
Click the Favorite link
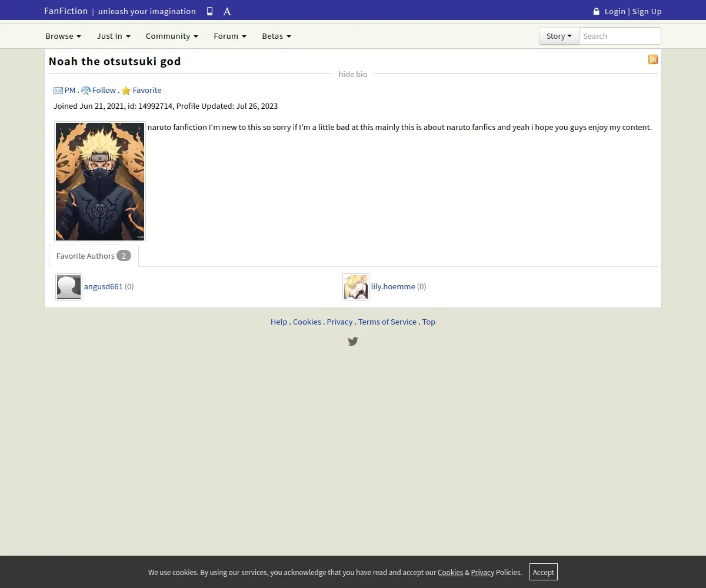[x=147, y=90]
